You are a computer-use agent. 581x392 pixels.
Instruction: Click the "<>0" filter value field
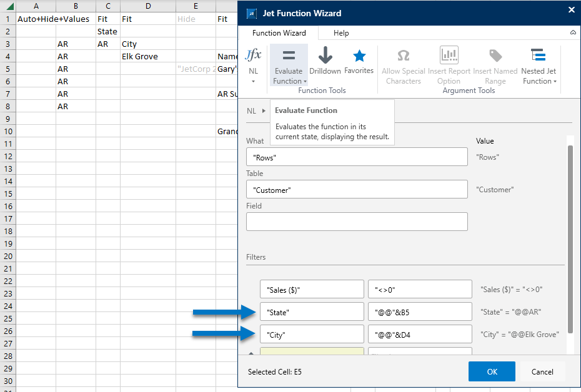pos(420,289)
